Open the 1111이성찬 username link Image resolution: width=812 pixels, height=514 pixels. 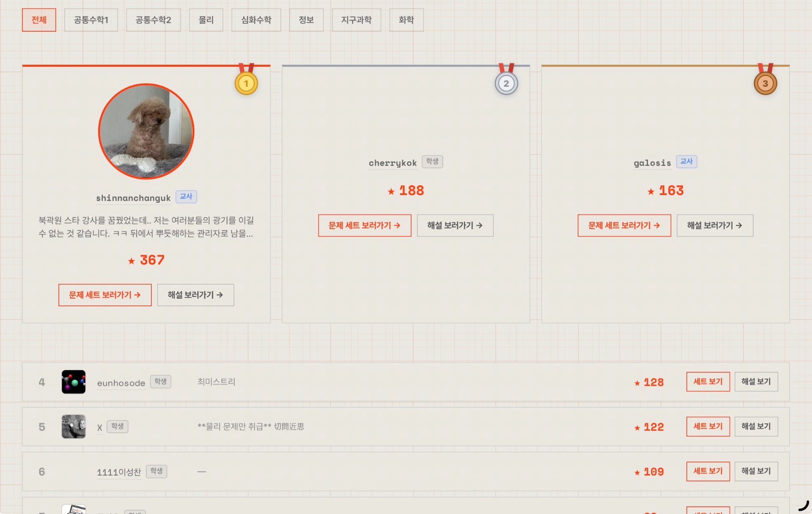click(119, 472)
